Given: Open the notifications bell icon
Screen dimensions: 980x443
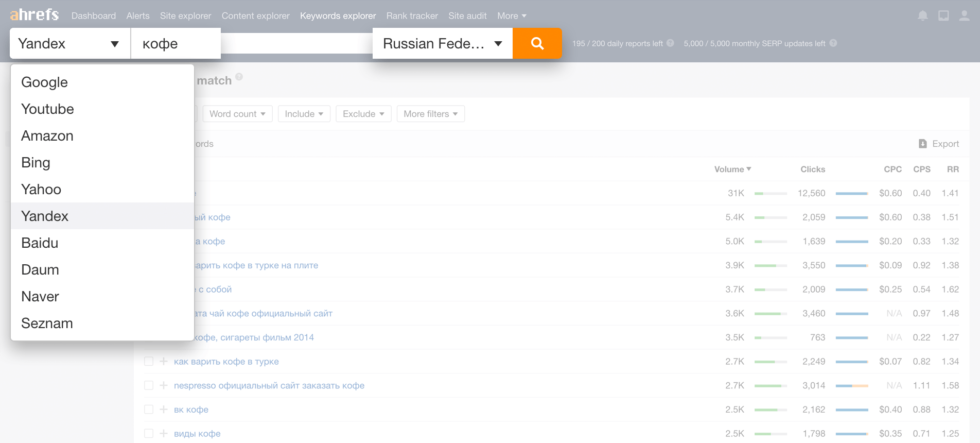Looking at the screenshot, I should 922,16.
